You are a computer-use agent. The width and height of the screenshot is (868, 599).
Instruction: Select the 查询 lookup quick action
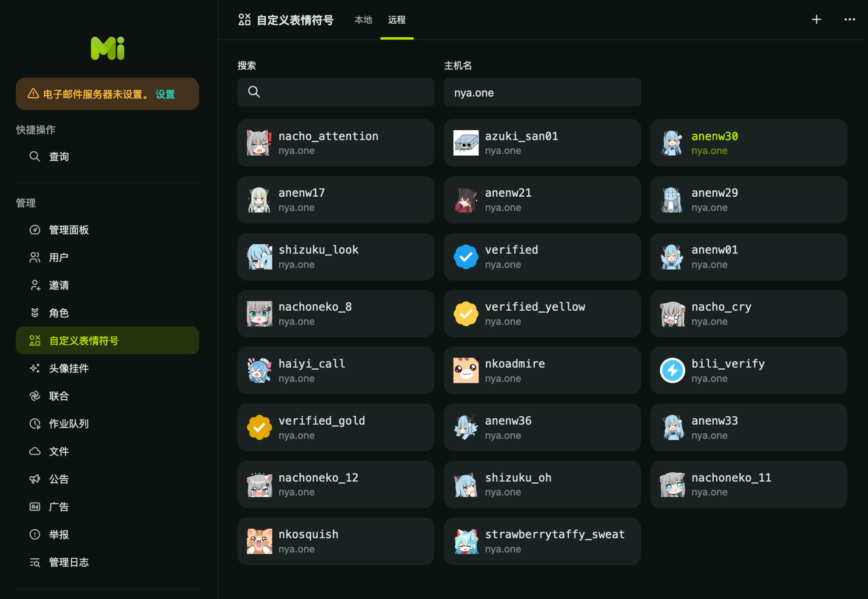pyautogui.click(x=58, y=156)
